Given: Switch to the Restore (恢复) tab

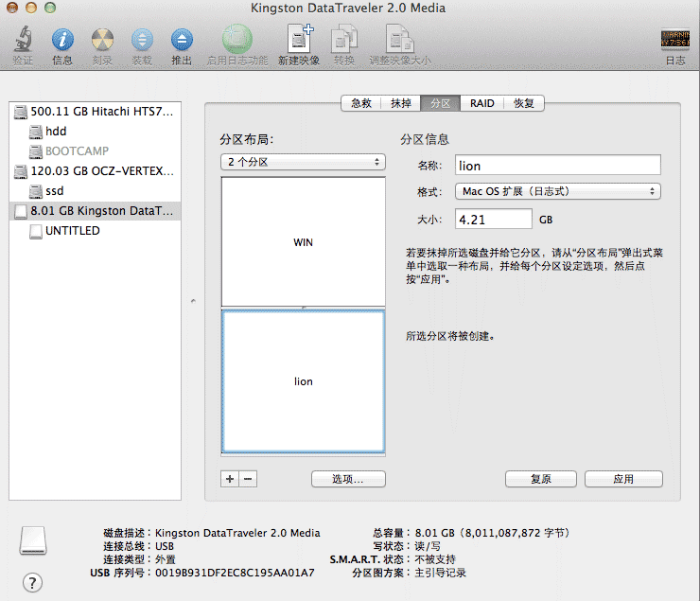Looking at the screenshot, I should [524, 103].
